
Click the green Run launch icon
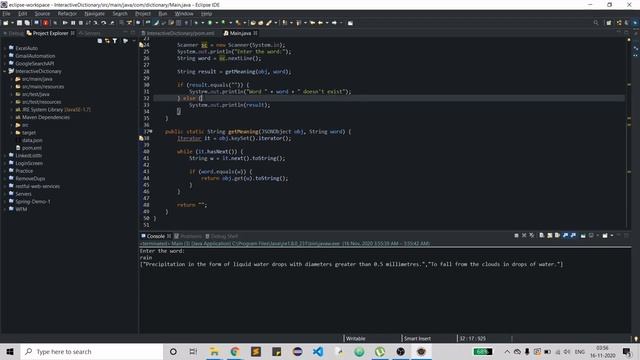(x=210, y=23)
